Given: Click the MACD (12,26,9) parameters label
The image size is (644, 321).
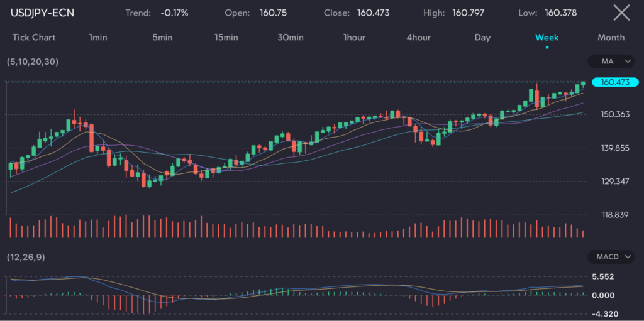Looking at the screenshot, I should [26, 258].
